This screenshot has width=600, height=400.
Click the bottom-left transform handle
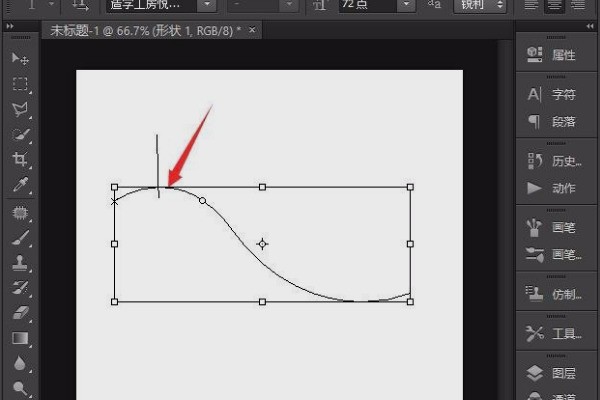pyautogui.click(x=114, y=302)
